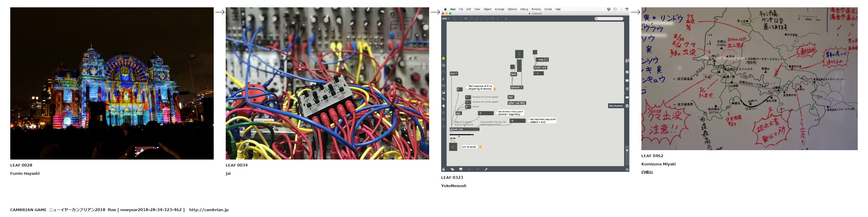The height and width of the screenshot is (217, 868).
Task: Click the wrench icon in bottom toolbar
Action: point(486,169)
